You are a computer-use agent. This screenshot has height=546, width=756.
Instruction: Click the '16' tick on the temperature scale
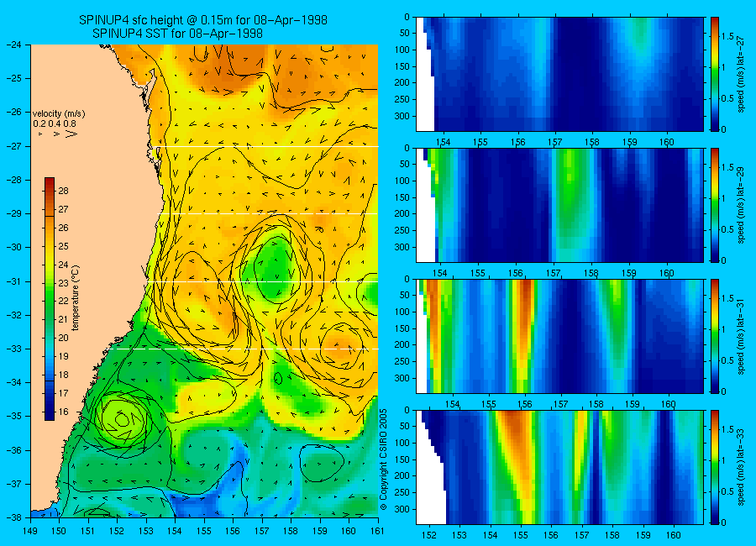click(64, 412)
